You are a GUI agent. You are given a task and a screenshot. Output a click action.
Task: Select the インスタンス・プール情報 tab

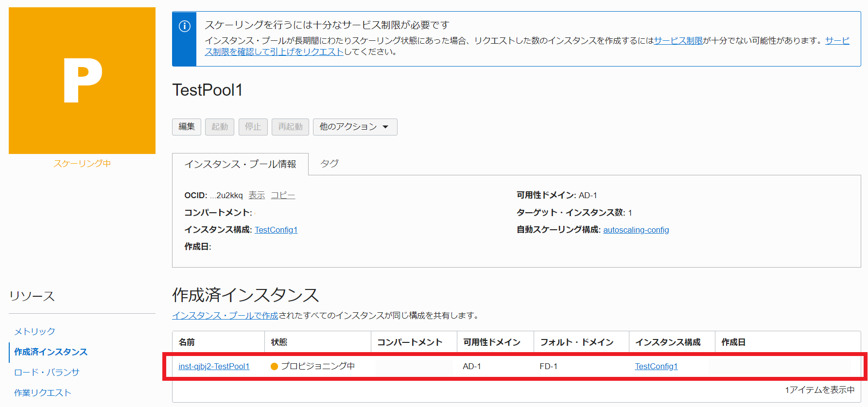(240, 164)
